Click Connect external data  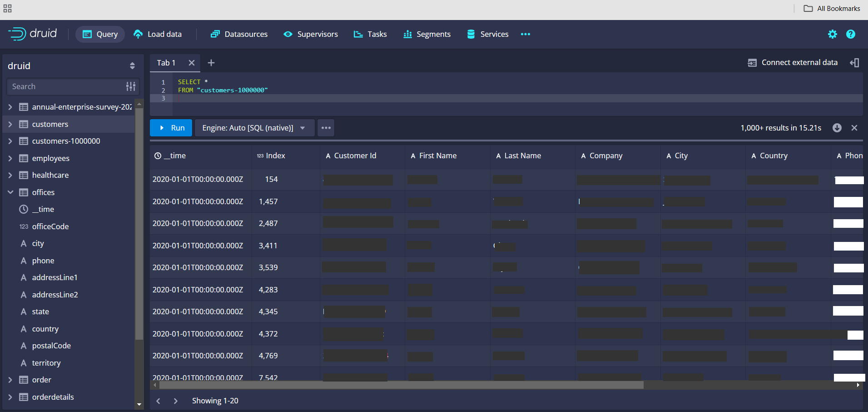793,63
